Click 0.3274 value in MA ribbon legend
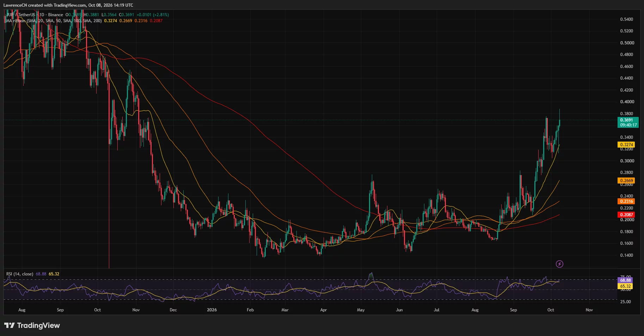This screenshot has width=644, height=336. 111,21
